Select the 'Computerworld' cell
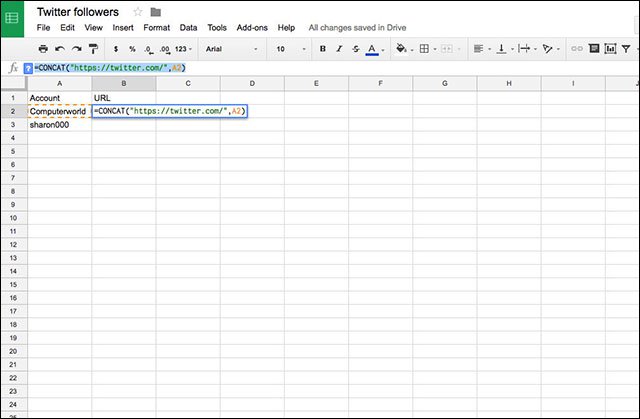The height and width of the screenshot is (419, 640). click(x=60, y=111)
